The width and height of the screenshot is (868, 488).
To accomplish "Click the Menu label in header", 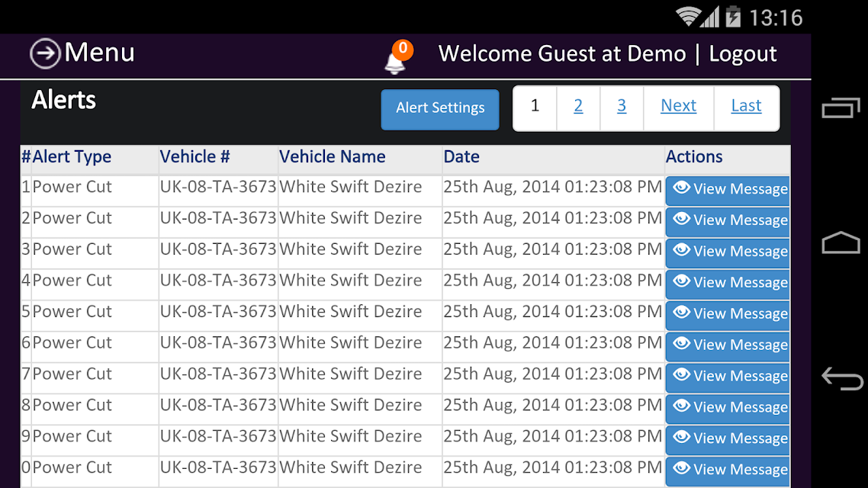I will [x=100, y=53].
